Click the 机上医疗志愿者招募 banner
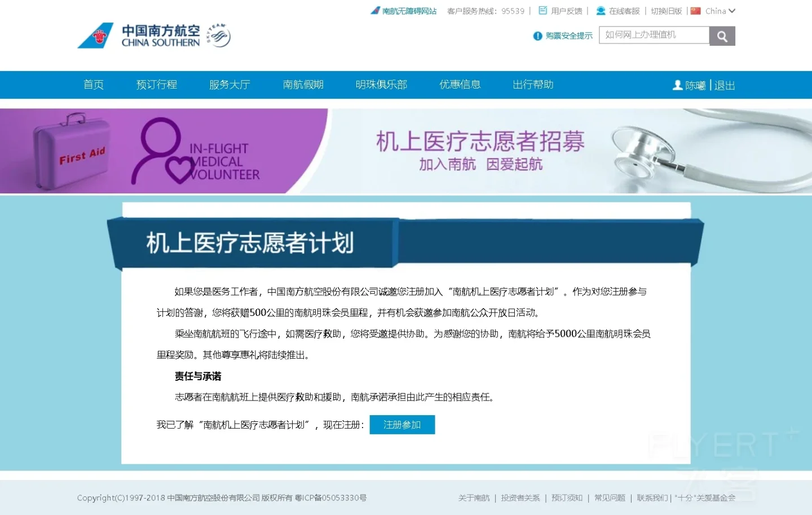812x515 pixels. pos(406,151)
